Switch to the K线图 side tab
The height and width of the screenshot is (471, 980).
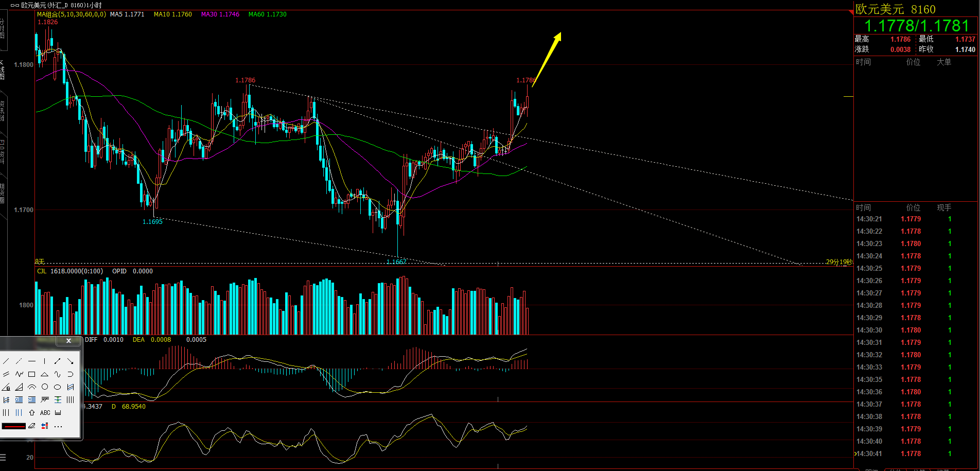2,69
